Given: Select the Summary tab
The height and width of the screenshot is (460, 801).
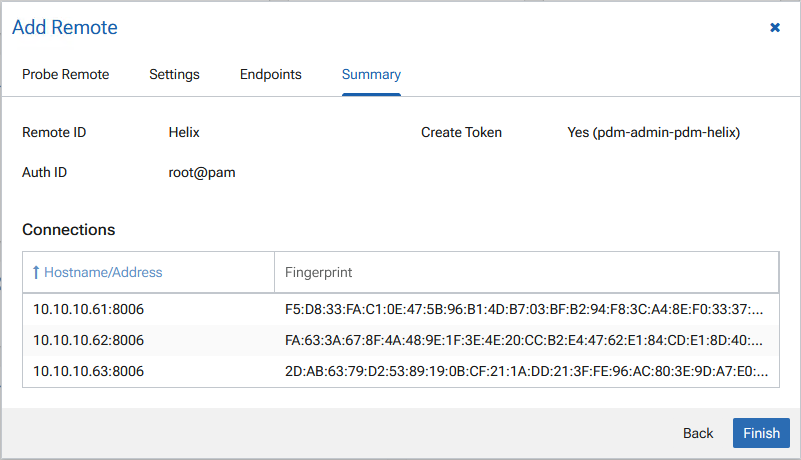Looking at the screenshot, I should tap(371, 75).
